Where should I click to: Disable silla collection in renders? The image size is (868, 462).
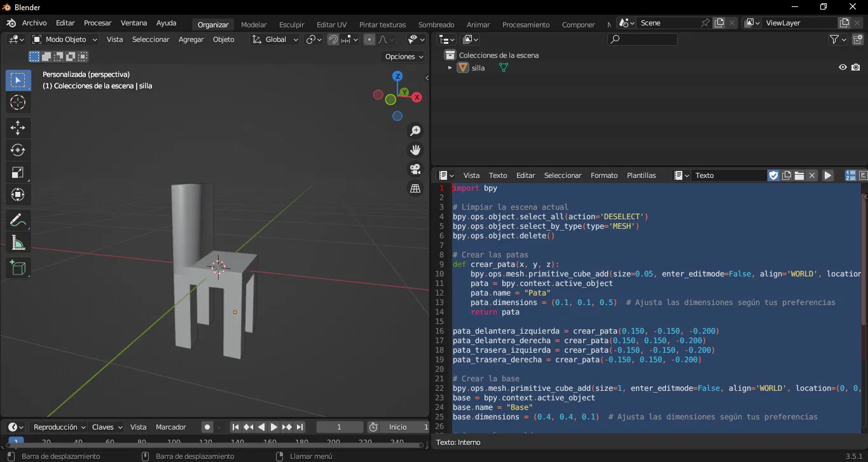click(856, 67)
